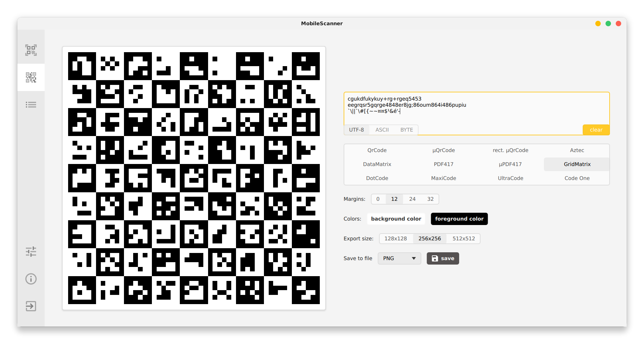Select QrCode barcode type
This screenshot has width=644, height=344.
[x=377, y=150]
